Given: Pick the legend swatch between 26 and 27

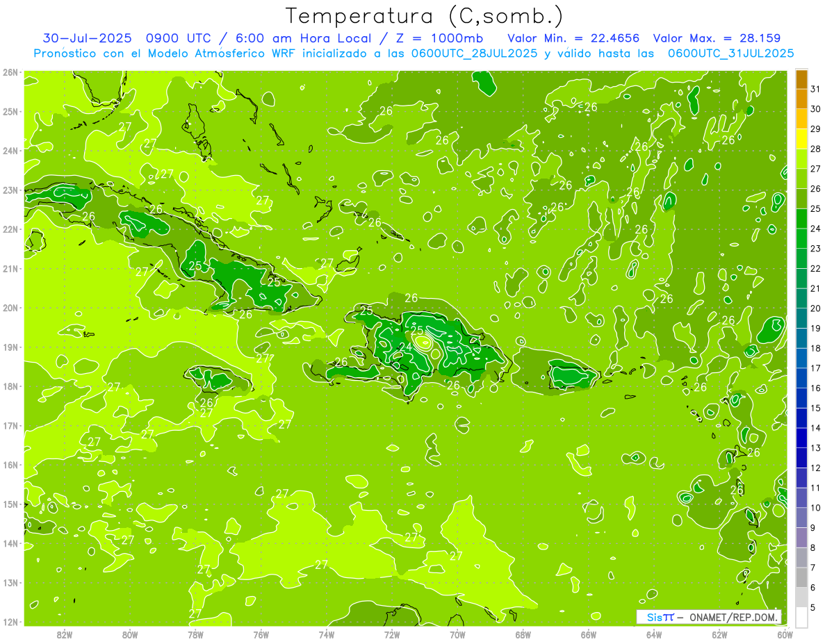Looking at the screenshot, I should 801,179.
